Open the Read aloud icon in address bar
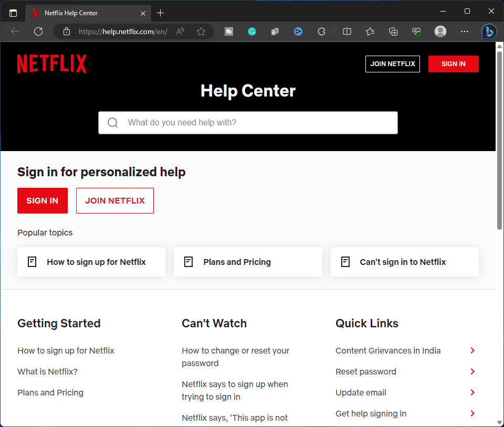This screenshot has width=504, height=427. coord(180,31)
